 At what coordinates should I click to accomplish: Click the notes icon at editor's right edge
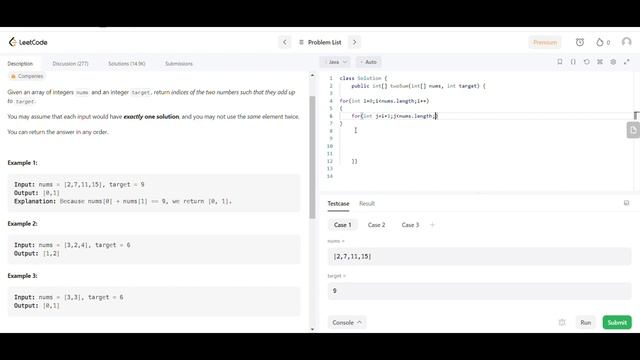coord(633,130)
